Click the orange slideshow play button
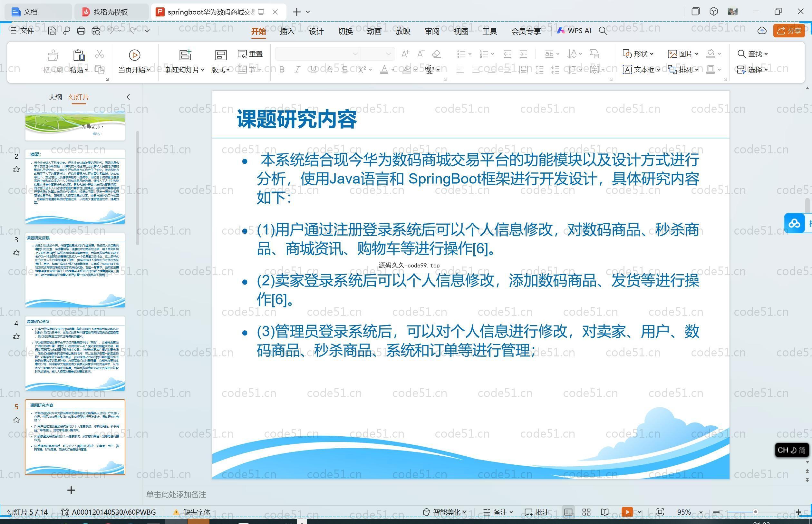 coord(627,512)
